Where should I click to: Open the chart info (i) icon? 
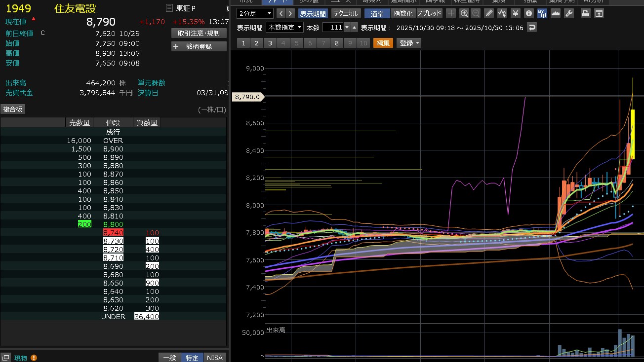[529, 13]
